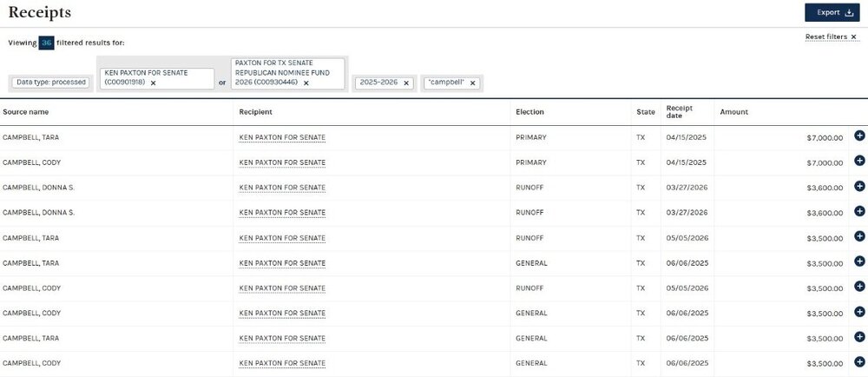Click the Receipt date column header
The height and width of the screenshot is (377, 868).
pos(680,112)
